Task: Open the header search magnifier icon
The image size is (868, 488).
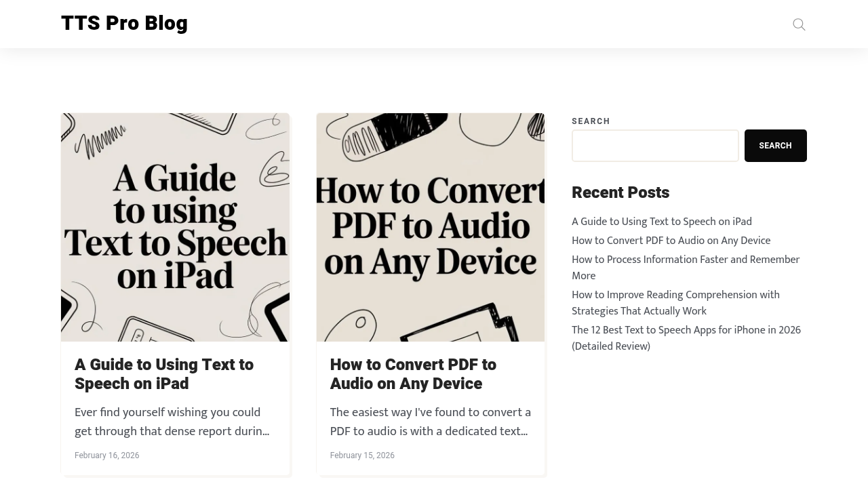Action: [x=800, y=24]
